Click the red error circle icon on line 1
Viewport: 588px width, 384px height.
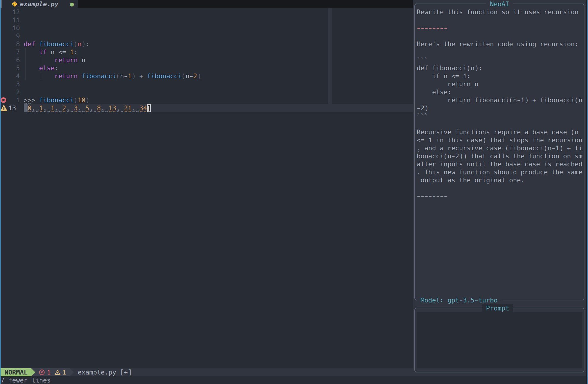[x=4, y=100]
